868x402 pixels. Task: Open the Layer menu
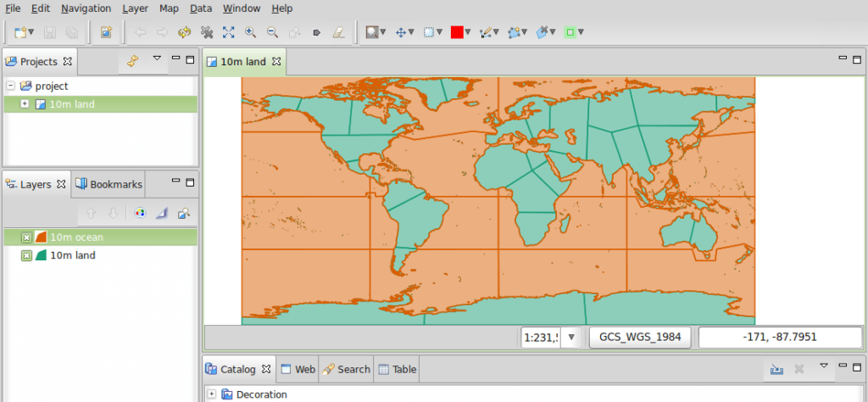click(x=135, y=8)
